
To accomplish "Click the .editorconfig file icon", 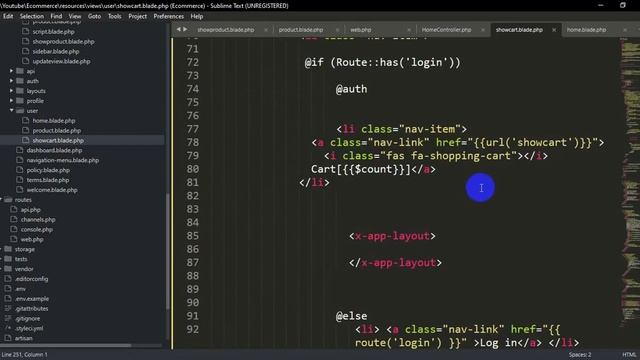I will click(x=8, y=279).
